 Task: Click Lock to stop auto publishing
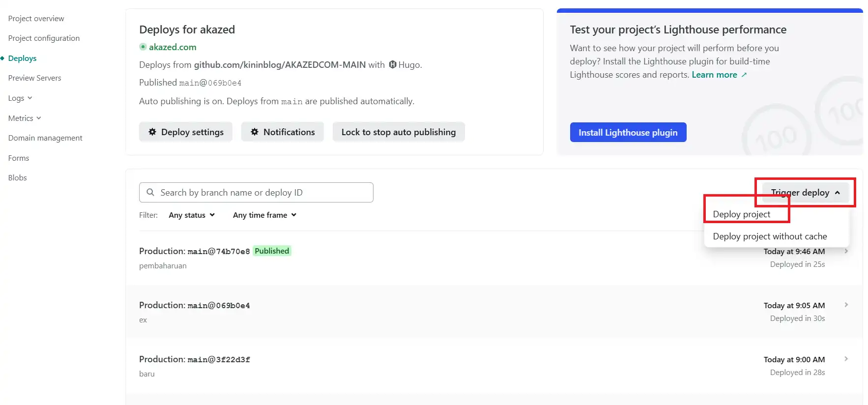[399, 132]
